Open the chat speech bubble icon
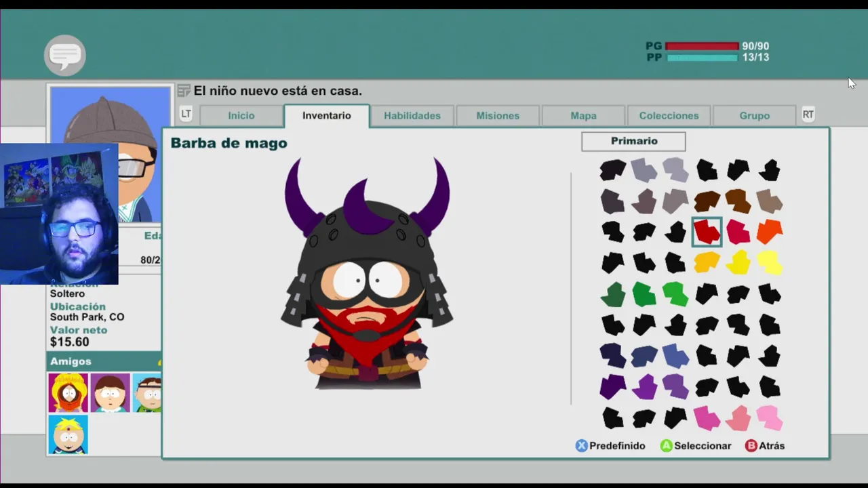868x488 pixels. [x=65, y=55]
